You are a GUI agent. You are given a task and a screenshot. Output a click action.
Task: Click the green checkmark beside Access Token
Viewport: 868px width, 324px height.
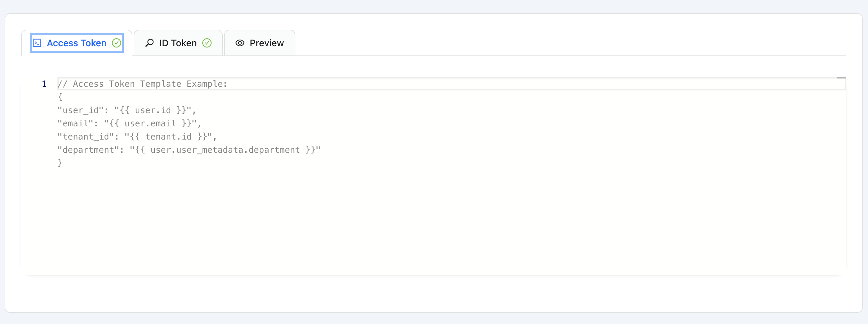click(117, 43)
